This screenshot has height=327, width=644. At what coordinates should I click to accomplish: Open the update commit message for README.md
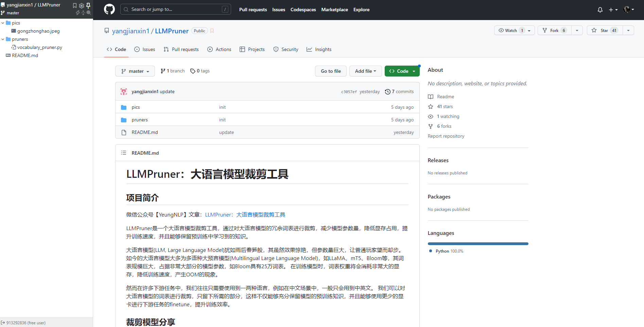pos(226,132)
